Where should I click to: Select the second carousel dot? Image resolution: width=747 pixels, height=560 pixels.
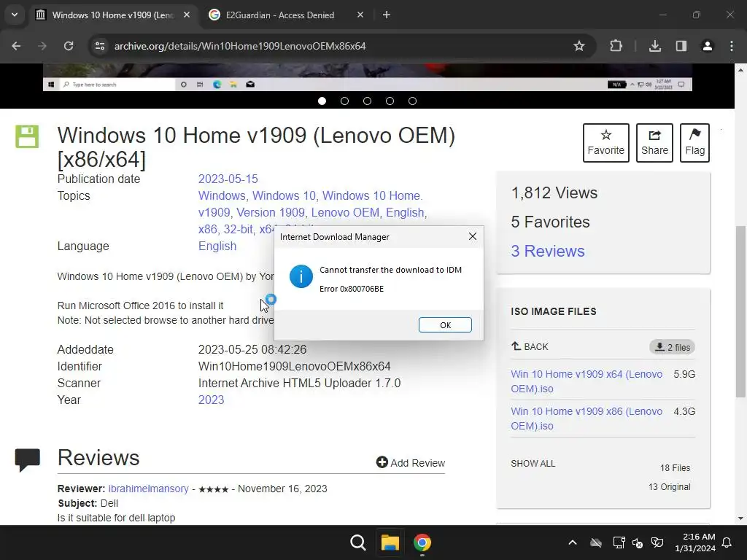pyautogui.click(x=344, y=101)
